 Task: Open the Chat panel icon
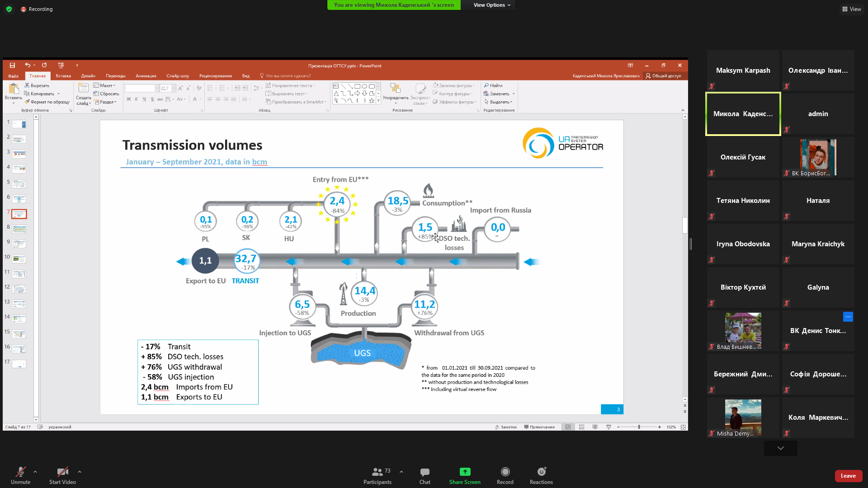pyautogui.click(x=425, y=472)
